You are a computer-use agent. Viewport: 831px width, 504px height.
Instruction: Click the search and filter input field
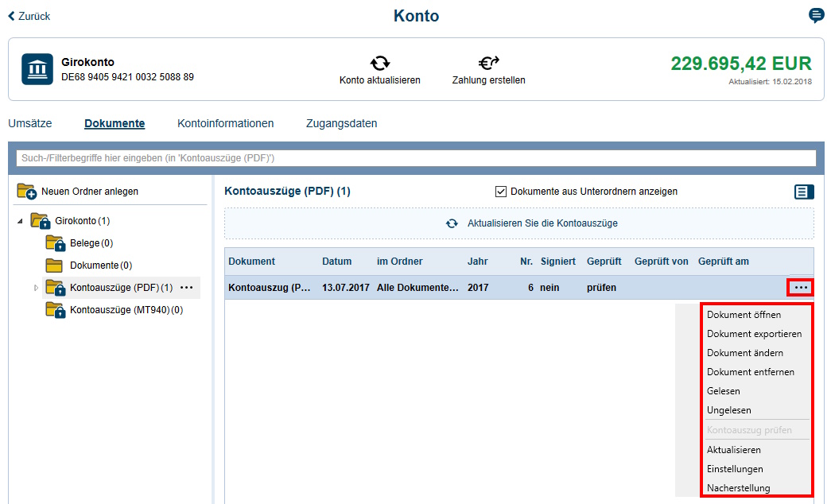(x=414, y=157)
